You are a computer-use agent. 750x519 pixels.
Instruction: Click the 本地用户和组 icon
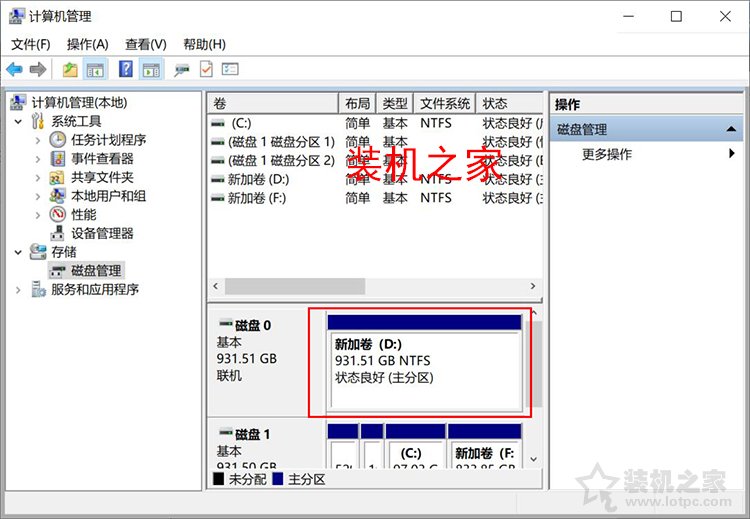pos(57,196)
